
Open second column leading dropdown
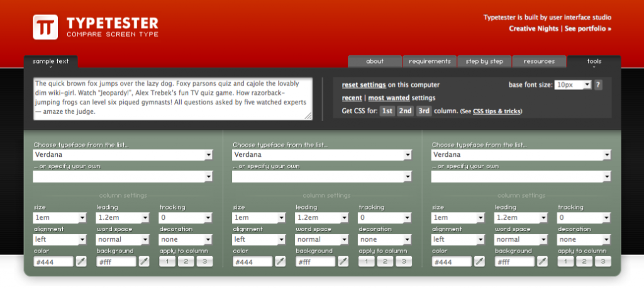(321, 218)
